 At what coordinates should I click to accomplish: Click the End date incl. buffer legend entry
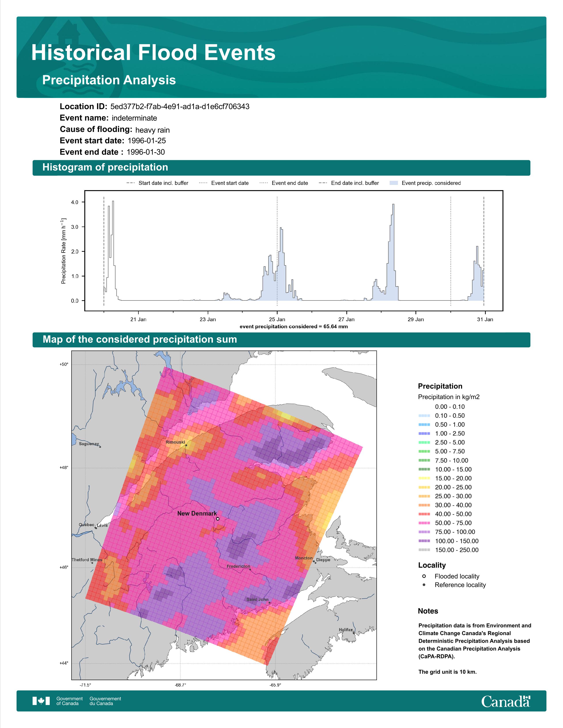click(349, 183)
